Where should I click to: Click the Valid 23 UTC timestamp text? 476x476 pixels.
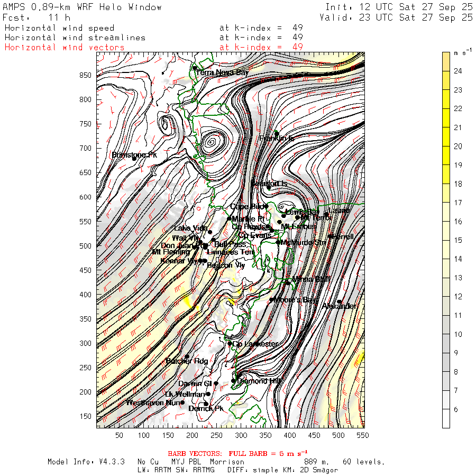tap(396, 17)
